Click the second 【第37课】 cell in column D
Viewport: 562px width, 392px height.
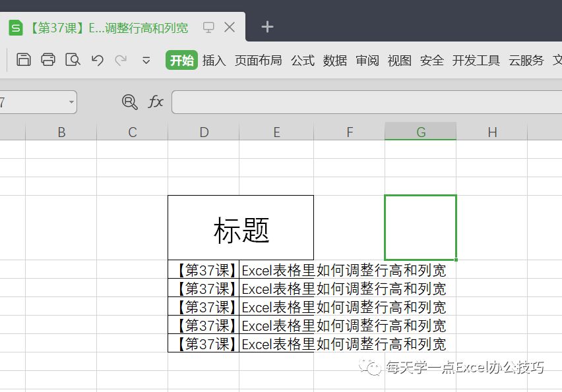click(204, 288)
